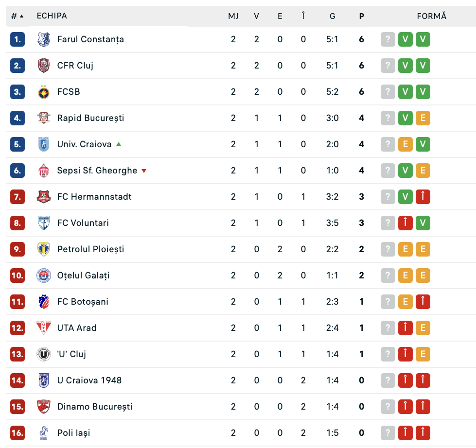Click FC Botoșani's red Î form badge
Screen dimensions: 476x448
pos(423,302)
